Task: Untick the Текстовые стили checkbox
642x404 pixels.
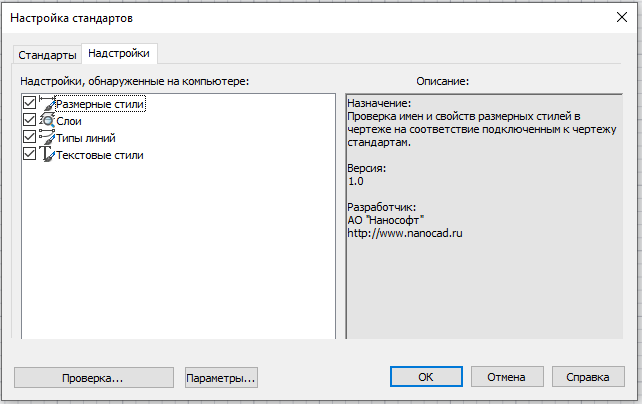Action: click(x=29, y=154)
